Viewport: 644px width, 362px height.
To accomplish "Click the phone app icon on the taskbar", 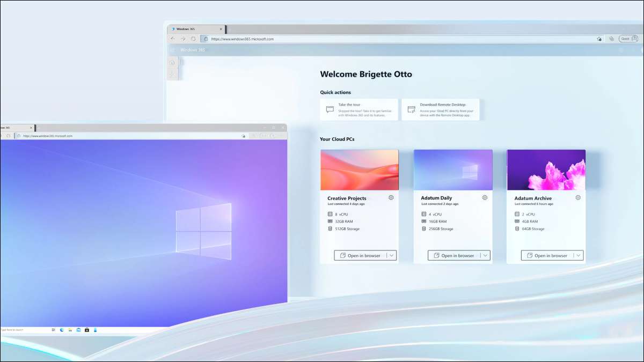I will 96,330.
